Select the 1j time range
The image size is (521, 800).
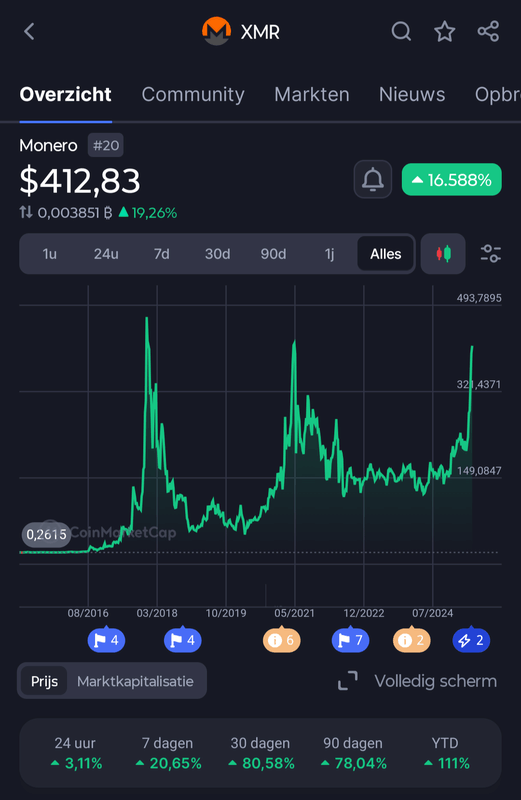coord(329,254)
